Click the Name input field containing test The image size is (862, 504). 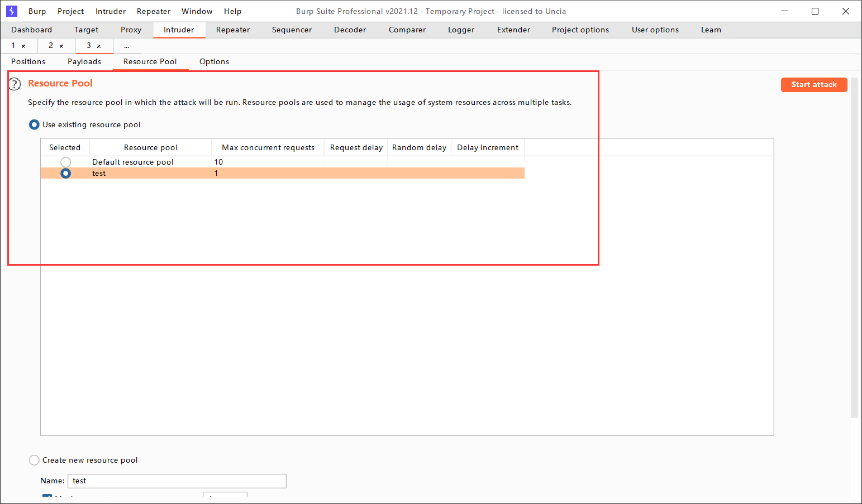click(177, 481)
